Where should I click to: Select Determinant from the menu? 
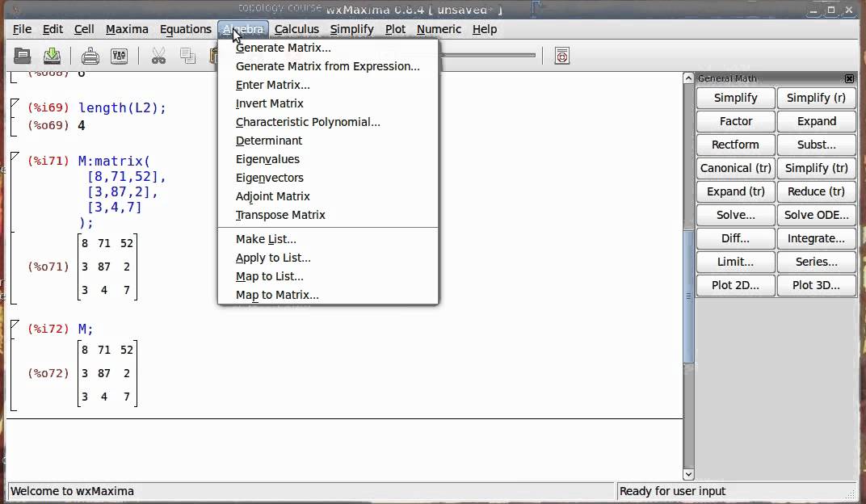(328, 141)
